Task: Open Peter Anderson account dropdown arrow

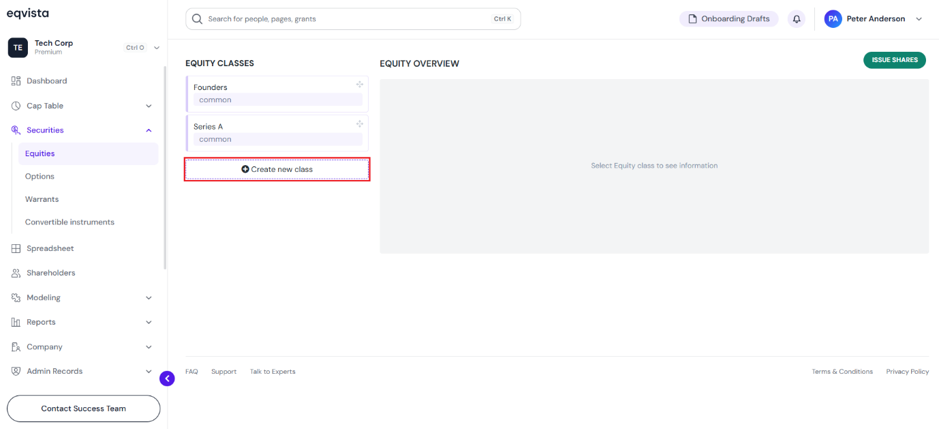Action: coord(919,19)
